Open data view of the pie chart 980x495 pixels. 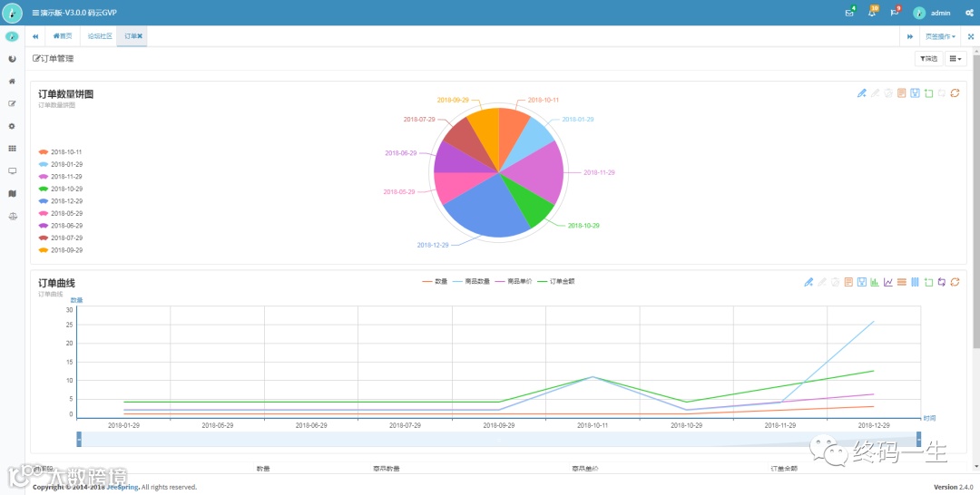pyautogui.click(x=901, y=93)
